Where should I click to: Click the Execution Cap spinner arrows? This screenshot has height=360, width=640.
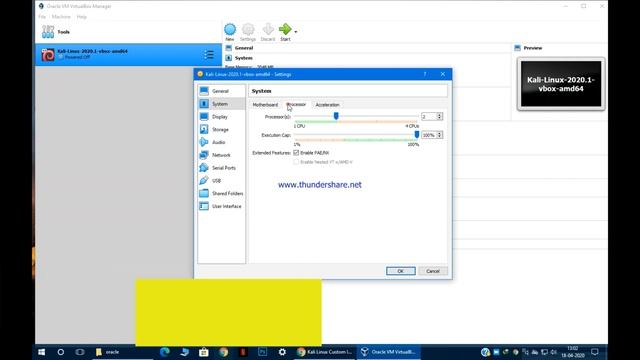coord(440,135)
